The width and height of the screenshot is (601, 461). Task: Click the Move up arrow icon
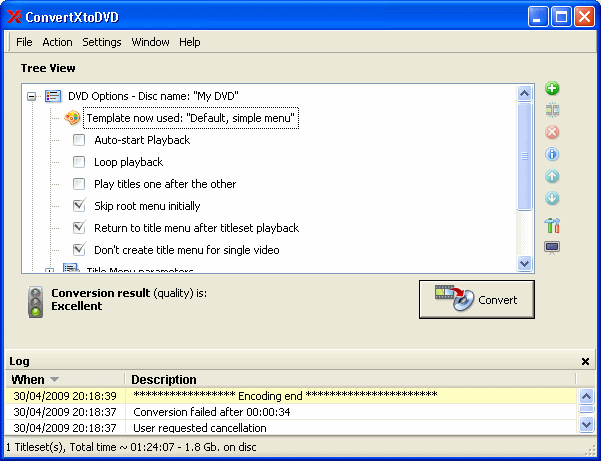552,176
